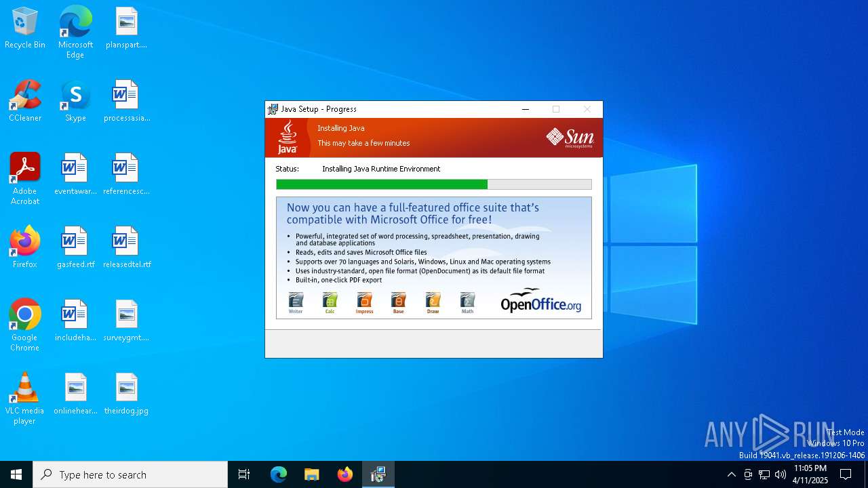Screen dimensions: 868x488
Task: Open File Explorer from the taskbar
Action: click(x=312, y=474)
